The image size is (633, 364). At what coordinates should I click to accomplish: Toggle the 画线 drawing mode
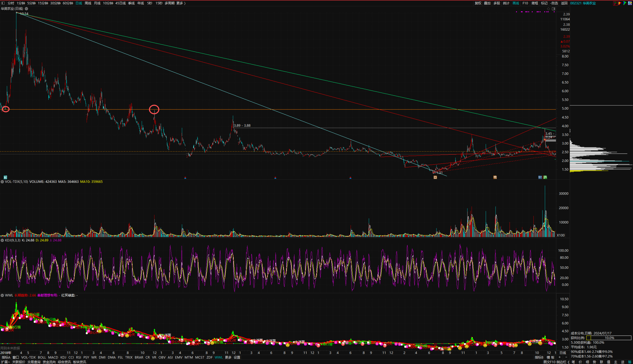(x=515, y=3)
